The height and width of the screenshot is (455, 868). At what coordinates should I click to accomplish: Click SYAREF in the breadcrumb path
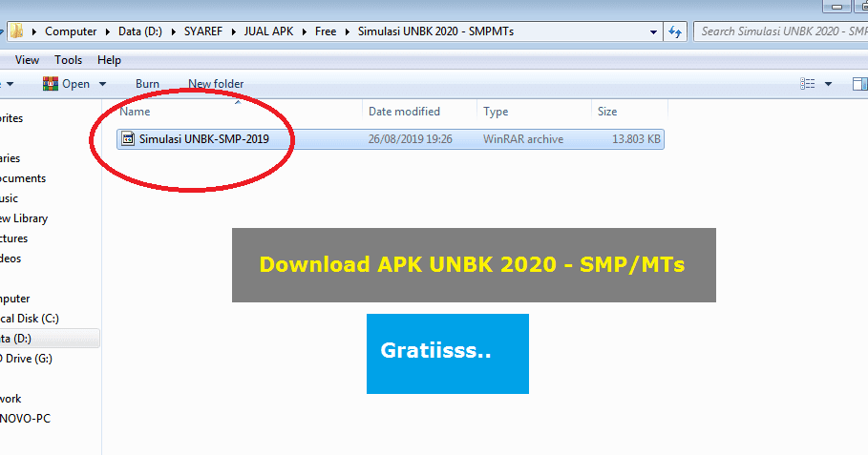tap(203, 31)
